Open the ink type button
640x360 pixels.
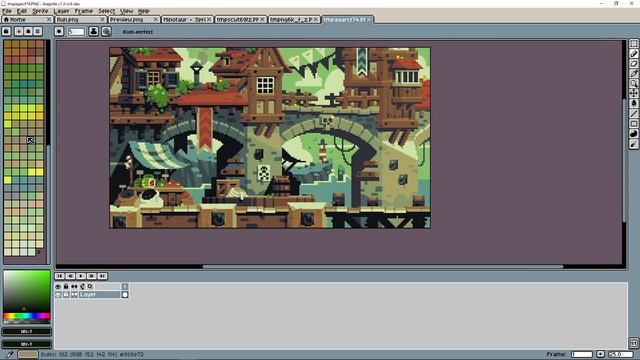(x=93, y=31)
